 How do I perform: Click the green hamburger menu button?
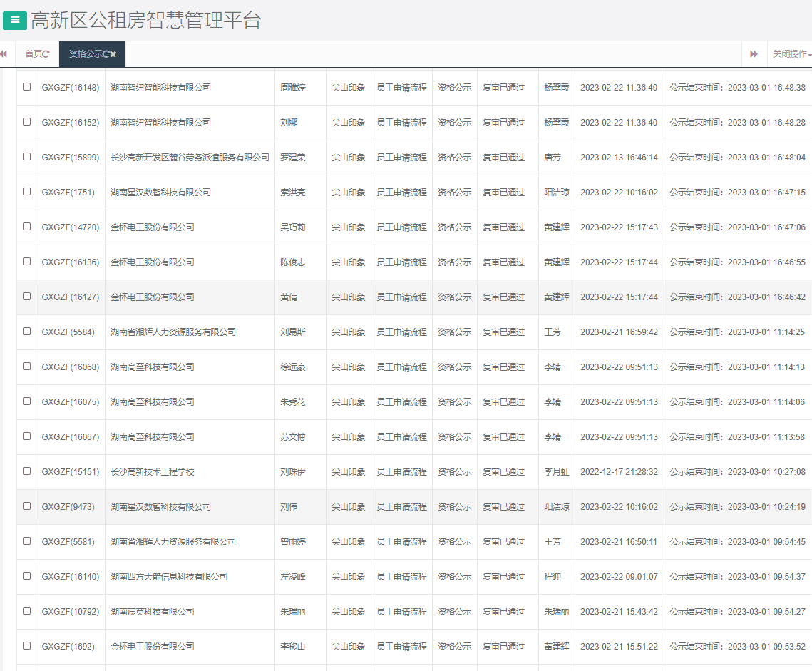[x=15, y=21]
